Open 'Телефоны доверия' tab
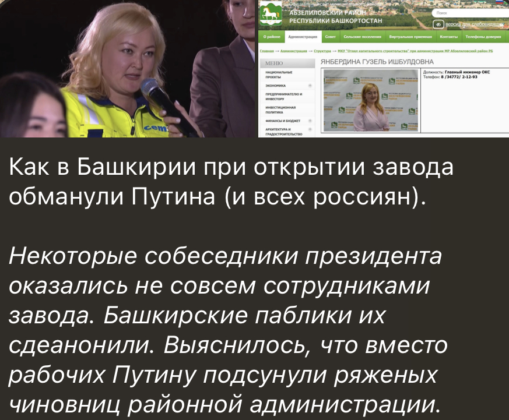Viewport: 509px width, 420px height. click(486, 36)
